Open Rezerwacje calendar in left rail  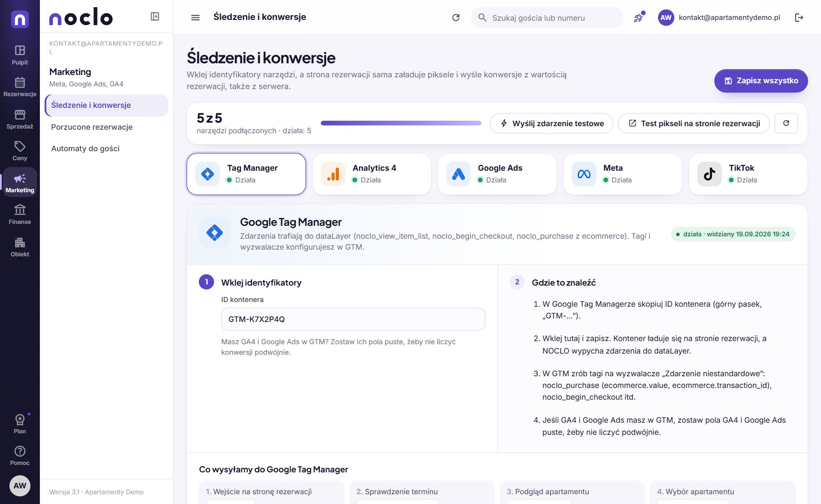[20, 87]
